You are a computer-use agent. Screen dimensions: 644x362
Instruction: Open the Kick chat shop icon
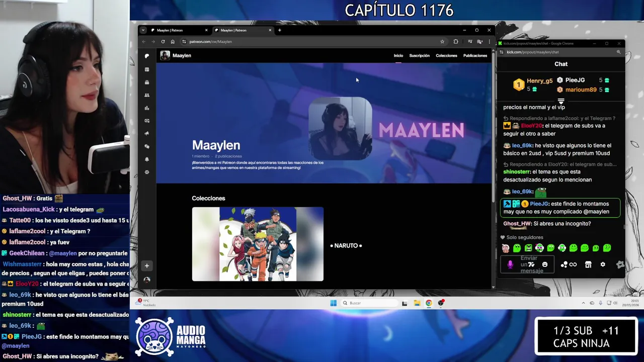pos(588,264)
